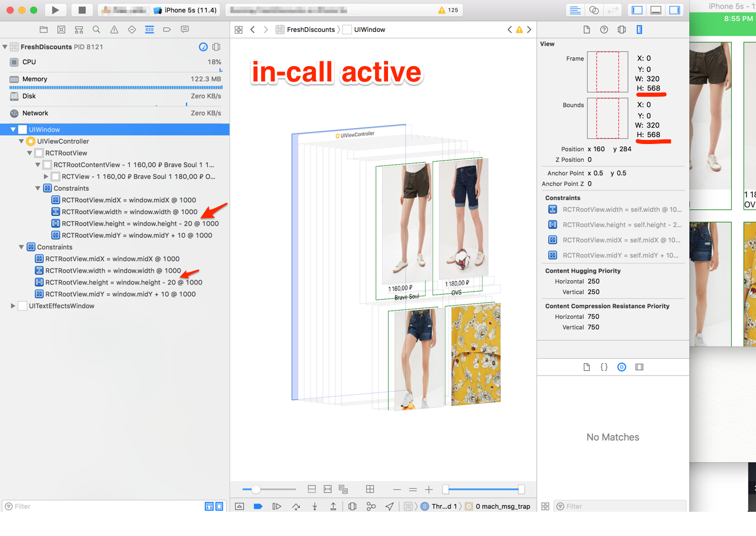Click the Simulate Location arrow icon

point(390,506)
